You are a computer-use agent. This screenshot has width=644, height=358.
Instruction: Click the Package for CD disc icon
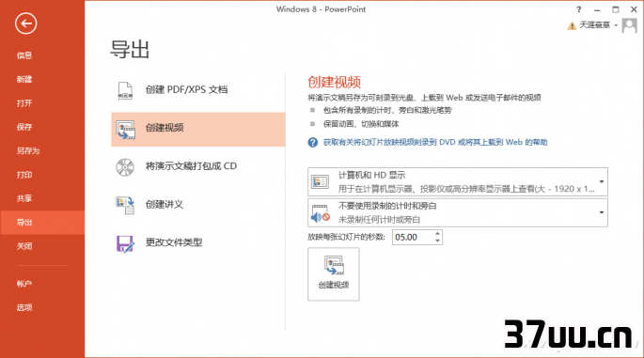[125, 167]
